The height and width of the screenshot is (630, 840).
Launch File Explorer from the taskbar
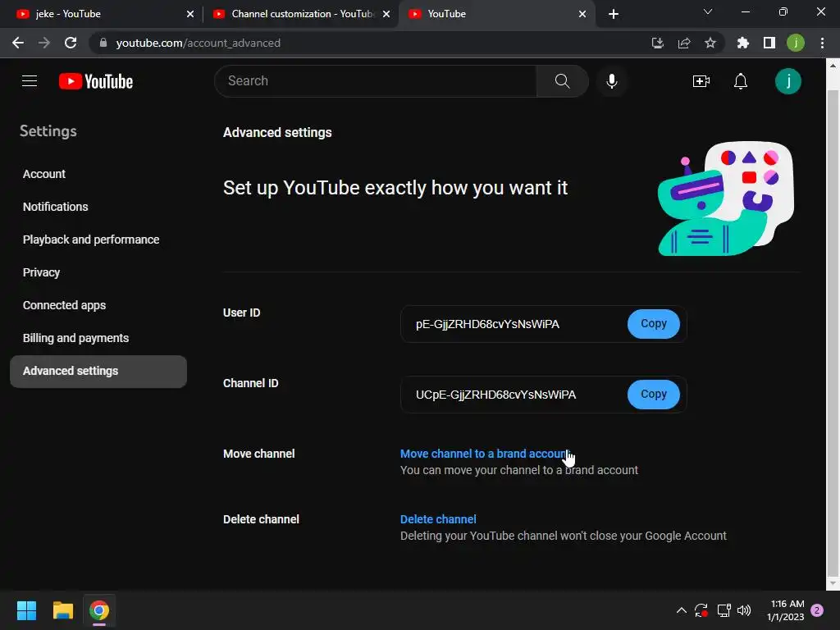[x=62, y=610]
